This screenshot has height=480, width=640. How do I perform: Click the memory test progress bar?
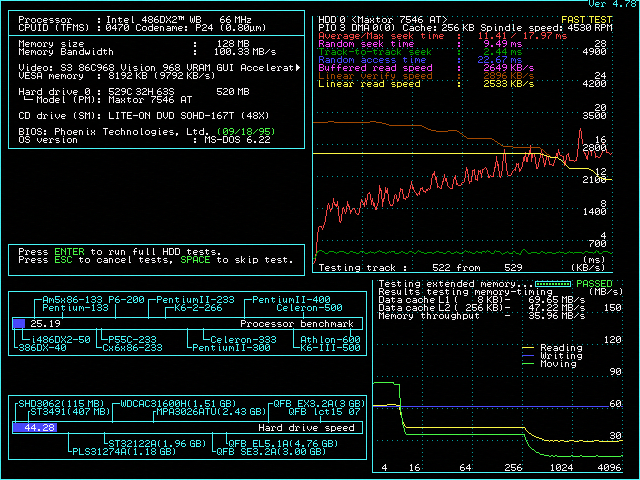553,284
